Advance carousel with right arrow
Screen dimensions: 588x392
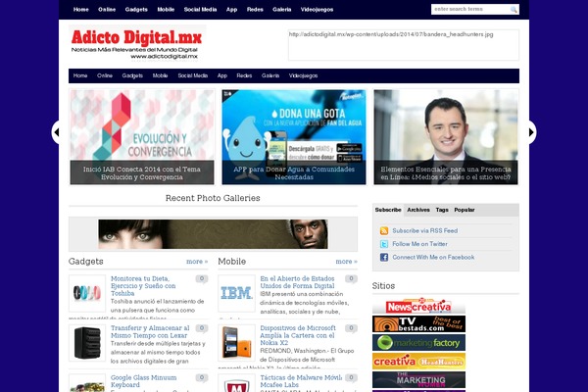tap(532, 132)
